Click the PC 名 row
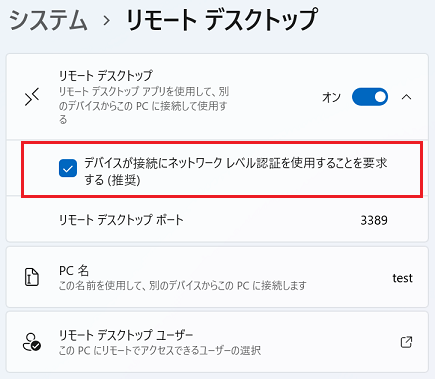The width and height of the screenshot is (435, 379). click(x=217, y=277)
